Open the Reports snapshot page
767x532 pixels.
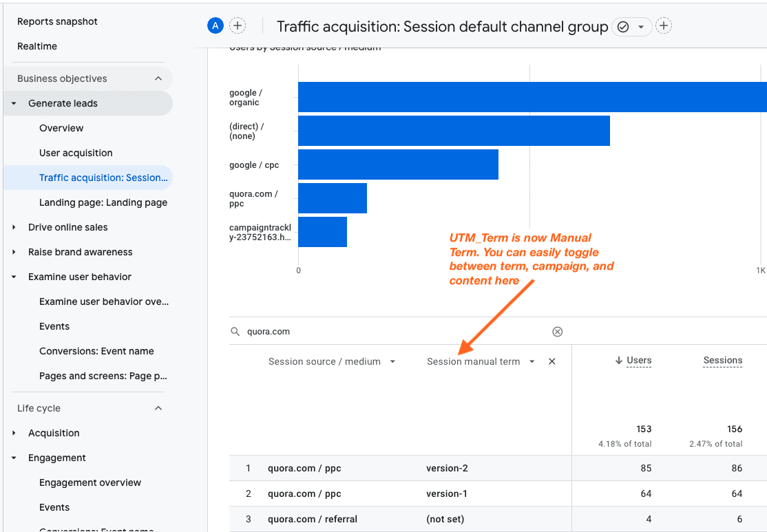pos(57,21)
